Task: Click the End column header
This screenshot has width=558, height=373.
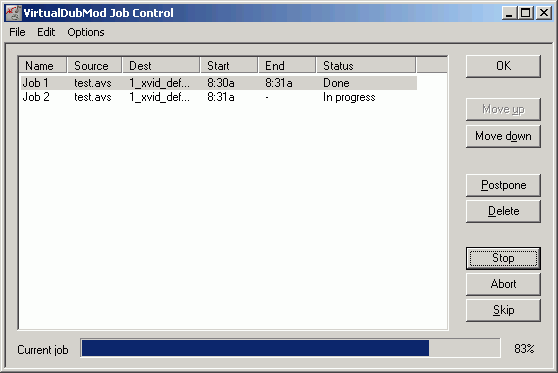Action: [287, 65]
